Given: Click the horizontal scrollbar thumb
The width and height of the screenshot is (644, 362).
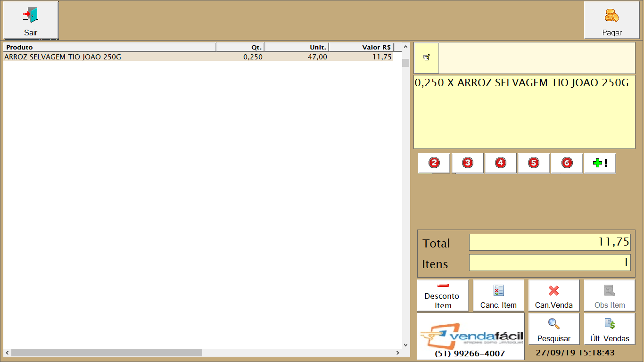Looking at the screenshot, I should point(107,353).
